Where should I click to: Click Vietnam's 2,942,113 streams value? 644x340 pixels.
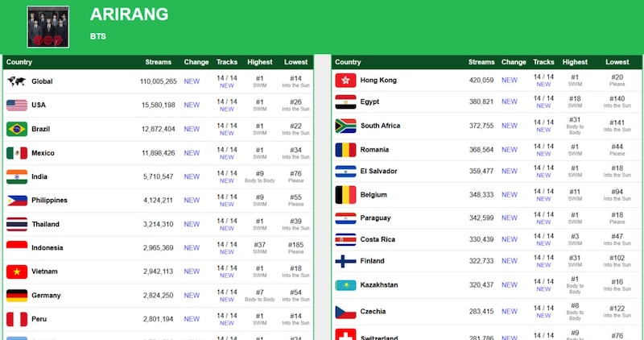(159, 272)
